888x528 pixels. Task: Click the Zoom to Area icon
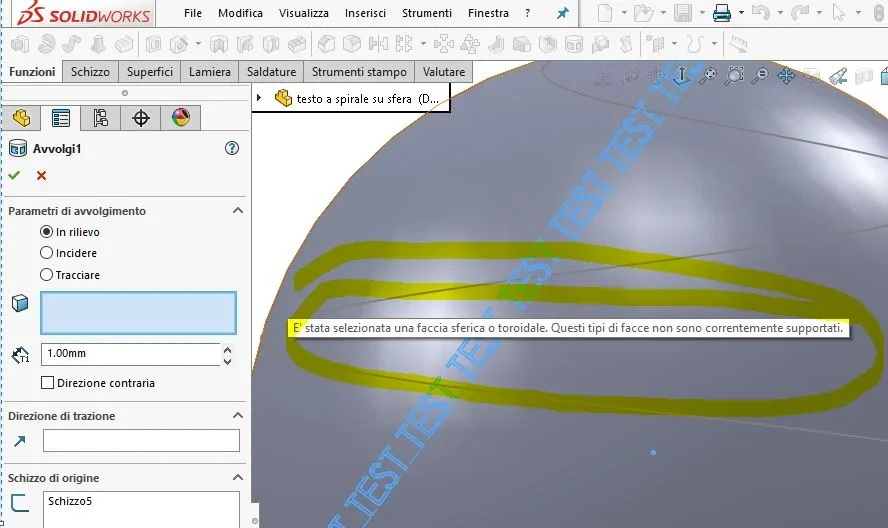coord(735,75)
